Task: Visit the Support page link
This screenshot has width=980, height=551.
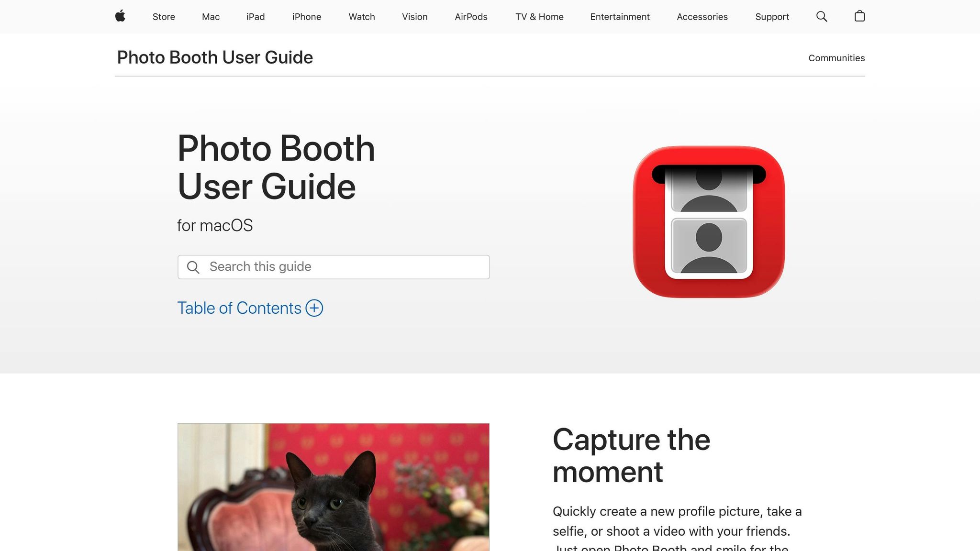Action: [x=772, y=17]
